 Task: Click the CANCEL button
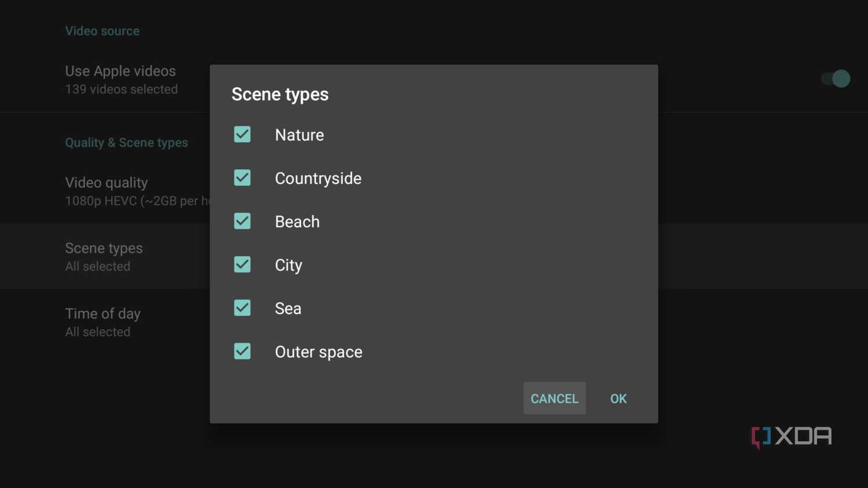click(554, 398)
